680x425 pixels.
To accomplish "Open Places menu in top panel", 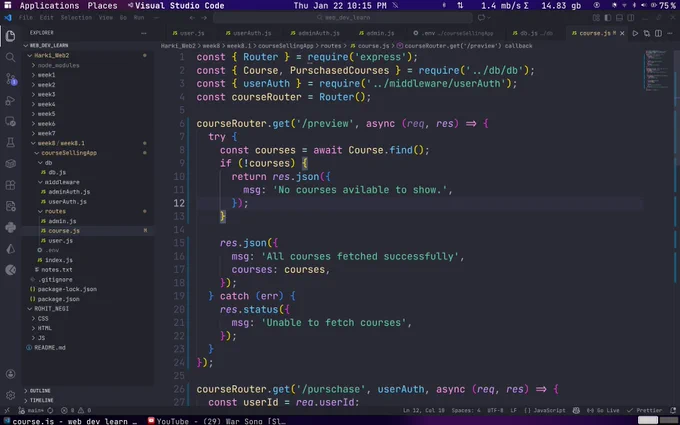I will click(102, 6).
